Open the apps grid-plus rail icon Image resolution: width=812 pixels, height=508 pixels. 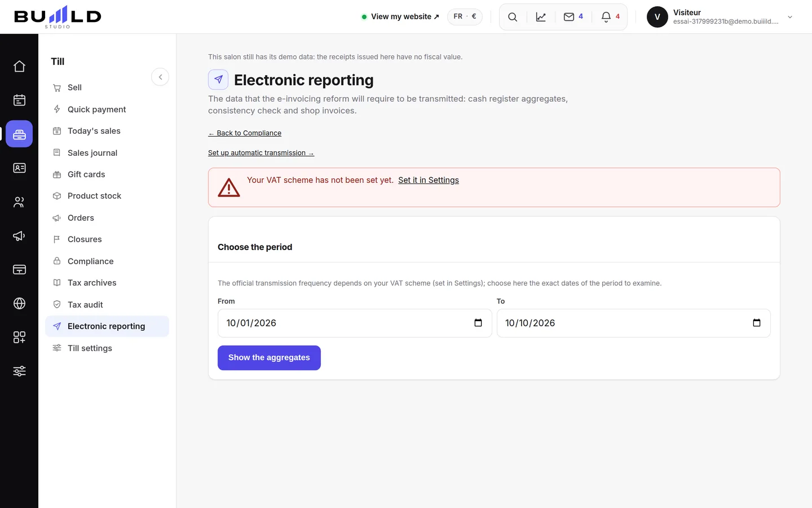19,337
